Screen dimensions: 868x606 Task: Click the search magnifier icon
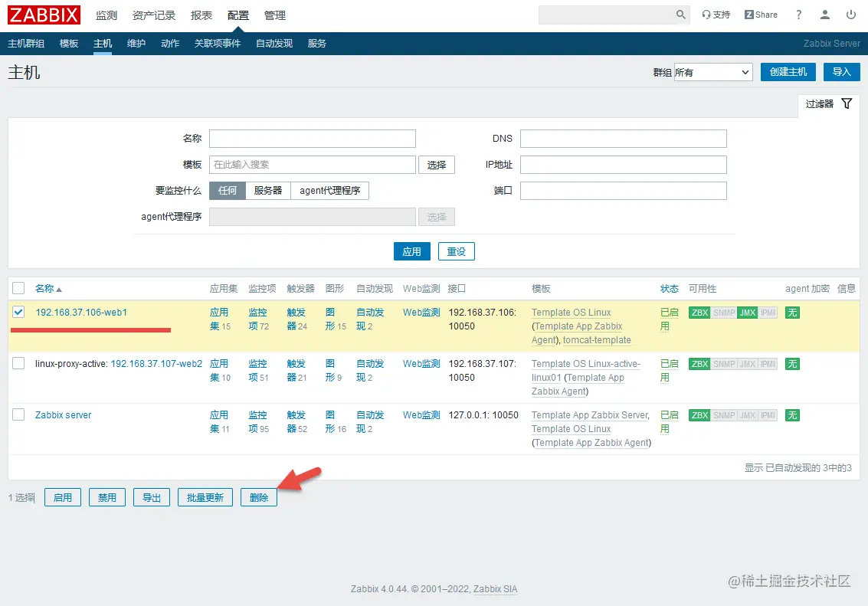coord(680,15)
